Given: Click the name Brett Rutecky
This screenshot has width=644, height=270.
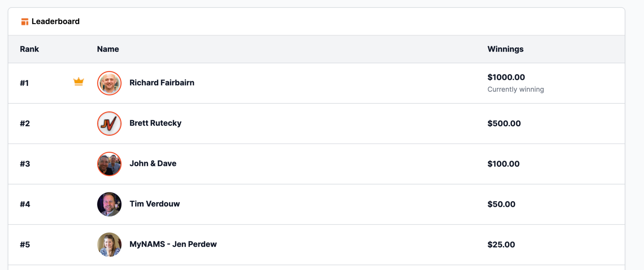Looking at the screenshot, I should tap(155, 123).
